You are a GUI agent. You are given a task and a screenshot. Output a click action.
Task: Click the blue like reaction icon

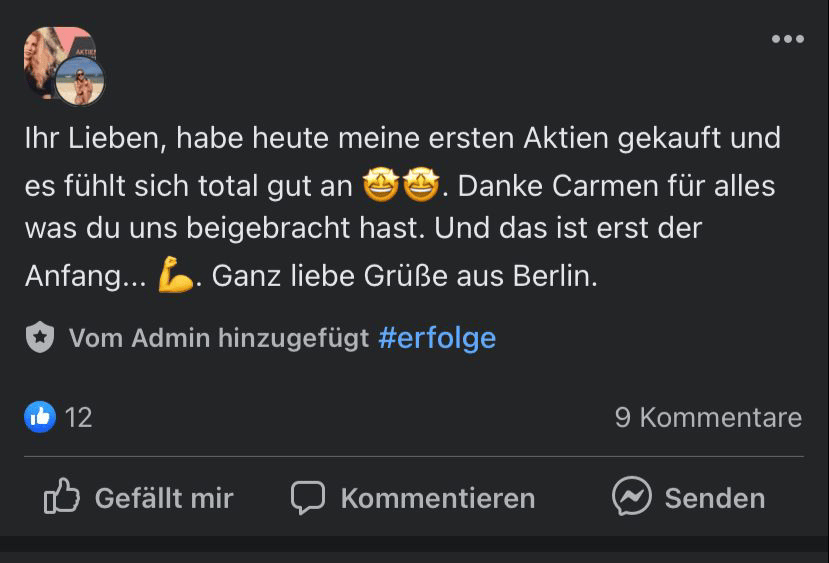[x=40, y=417]
